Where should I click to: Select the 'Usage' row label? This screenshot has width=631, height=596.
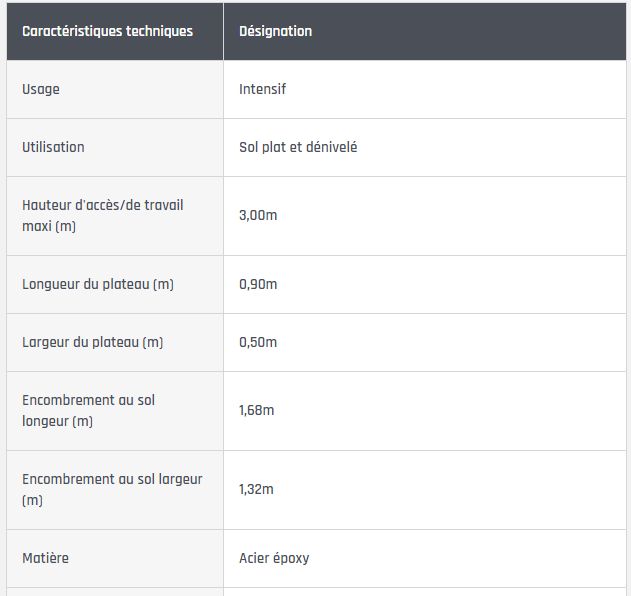click(x=41, y=89)
